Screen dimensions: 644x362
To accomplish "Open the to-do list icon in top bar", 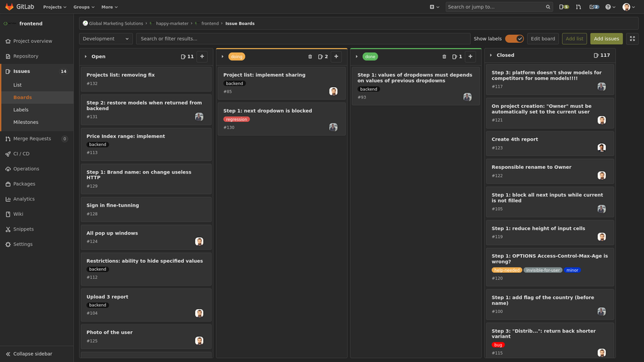I will click(x=594, y=7).
